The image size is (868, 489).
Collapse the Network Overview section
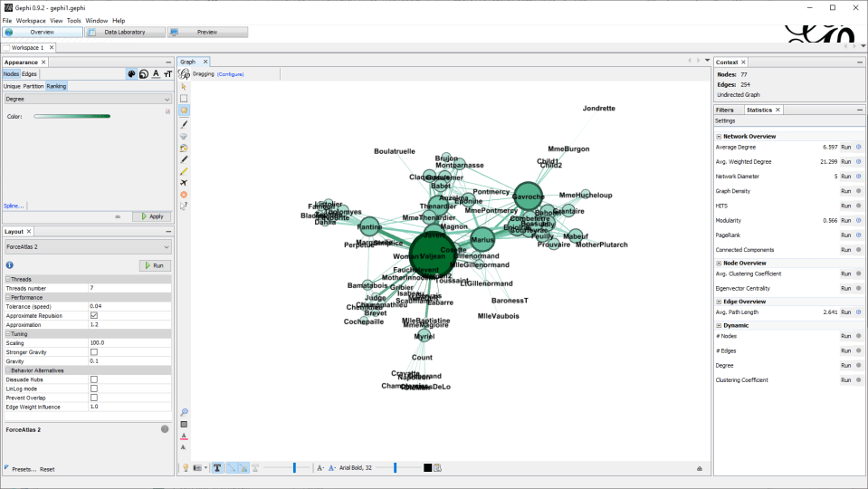tap(720, 137)
